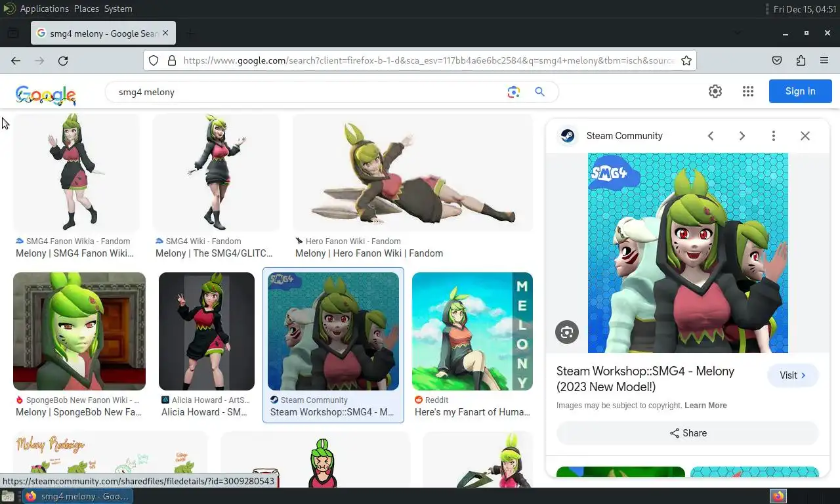Reload the current page
840x504 pixels.
point(63,60)
